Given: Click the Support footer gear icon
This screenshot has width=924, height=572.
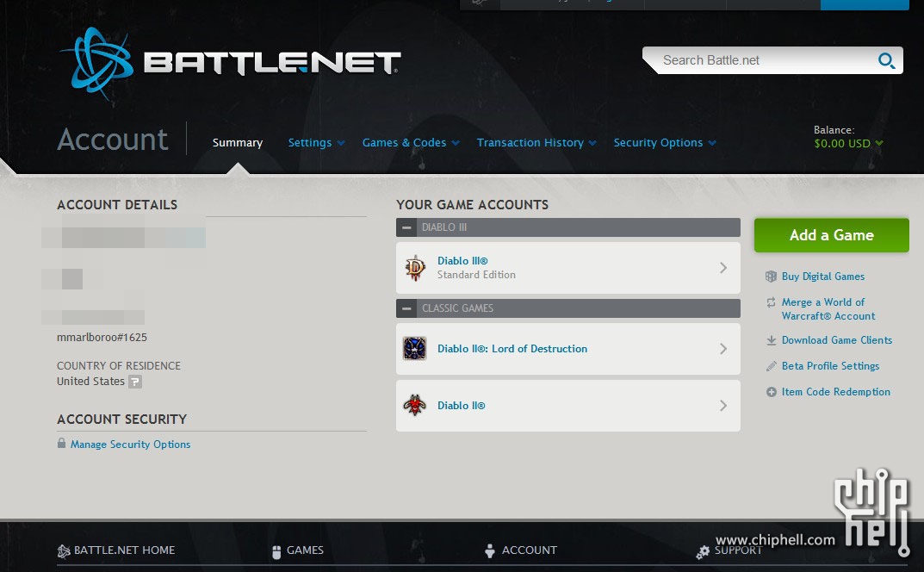Looking at the screenshot, I should tap(703, 551).
